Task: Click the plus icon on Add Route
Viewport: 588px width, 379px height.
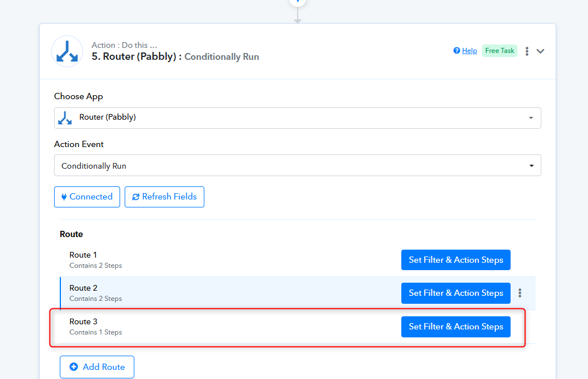Action: (x=73, y=367)
